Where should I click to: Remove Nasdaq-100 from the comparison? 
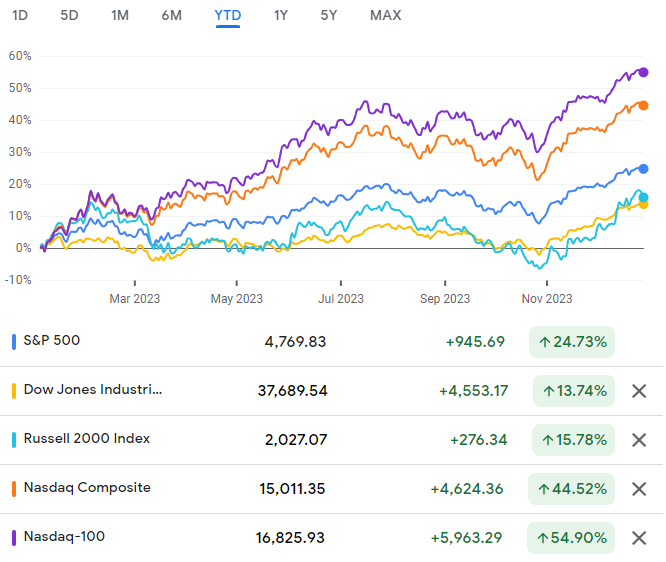click(x=639, y=538)
